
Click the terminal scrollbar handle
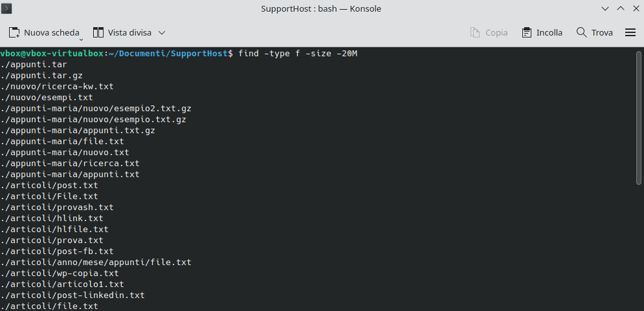point(639,116)
